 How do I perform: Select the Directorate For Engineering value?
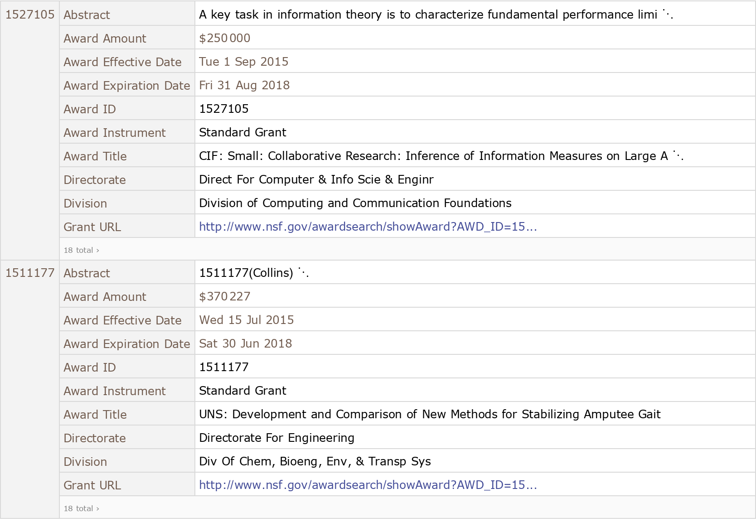pos(276,438)
